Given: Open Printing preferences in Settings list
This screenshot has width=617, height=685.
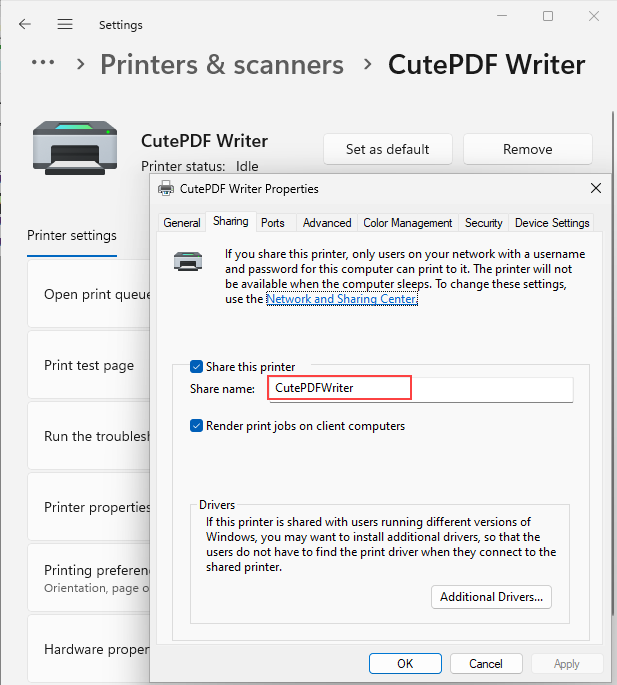Looking at the screenshot, I should (x=89, y=578).
